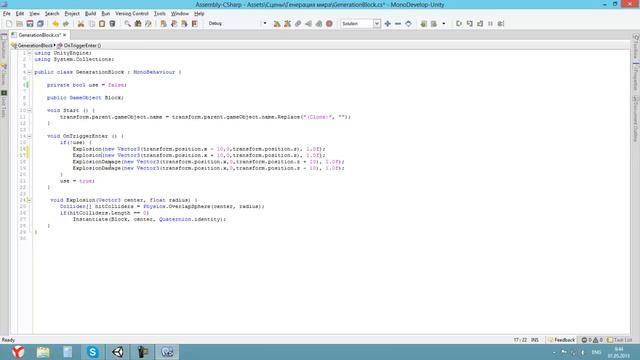The height and width of the screenshot is (360, 640).
Task: Click the ENG language indicator in system tray
Action: [x=596, y=352]
